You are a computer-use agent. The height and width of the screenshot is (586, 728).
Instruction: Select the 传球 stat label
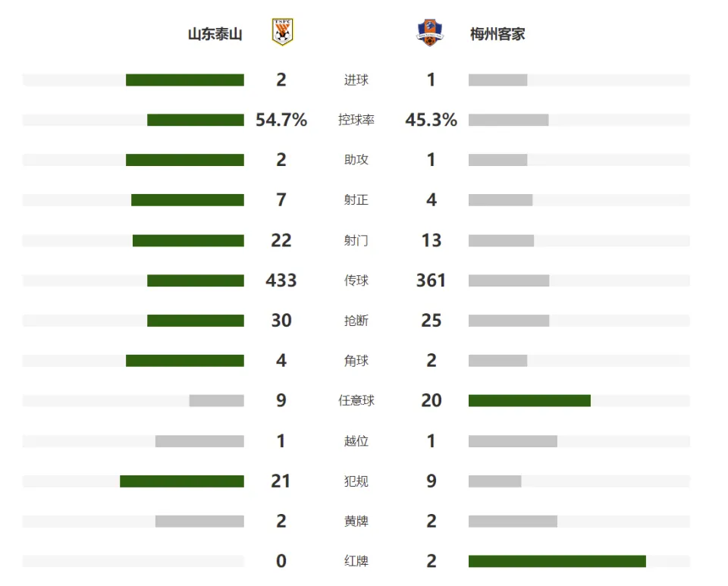click(356, 280)
